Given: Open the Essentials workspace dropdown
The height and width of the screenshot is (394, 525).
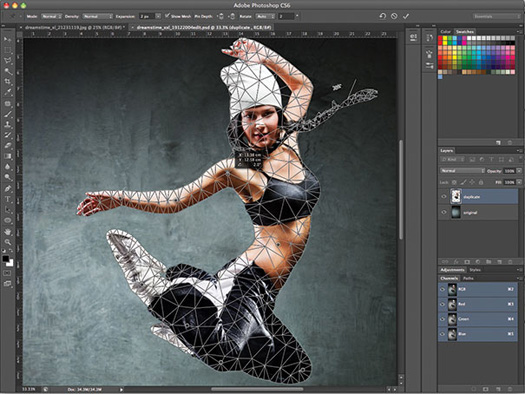Looking at the screenshot, I should [x=497, y=16].
